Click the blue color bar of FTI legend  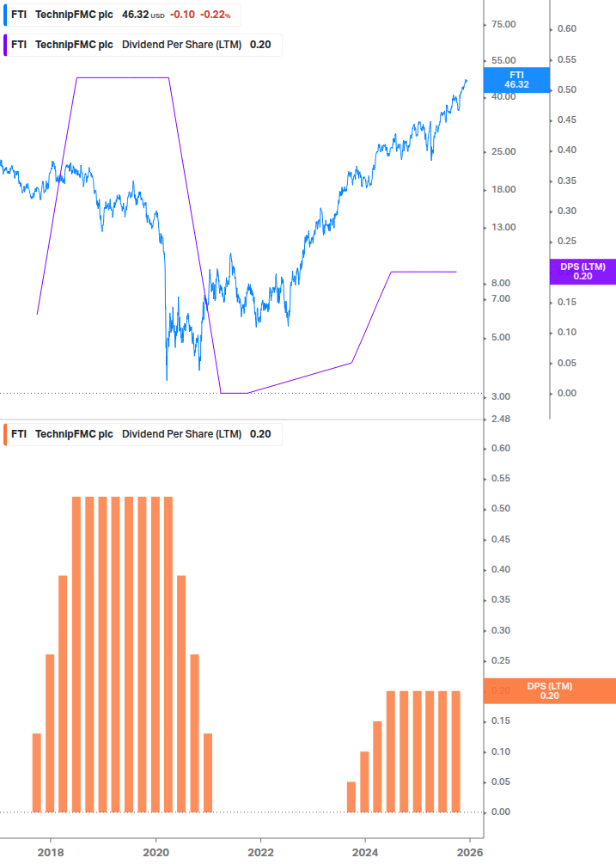point(5,15)
